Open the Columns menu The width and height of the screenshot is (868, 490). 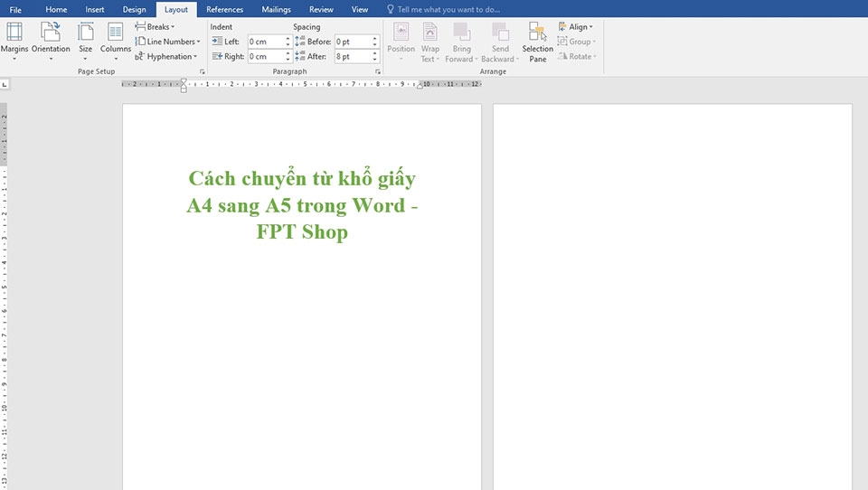tap(115, 42)
